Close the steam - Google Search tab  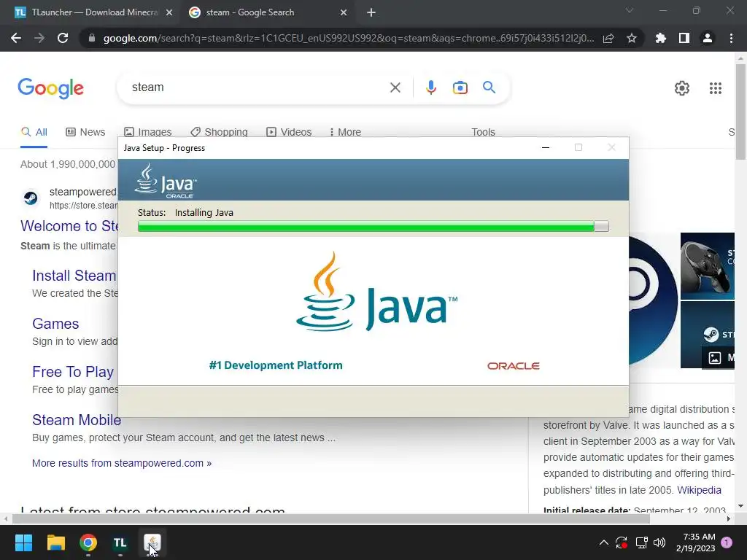pyautogui.click(x=344, y=13)
